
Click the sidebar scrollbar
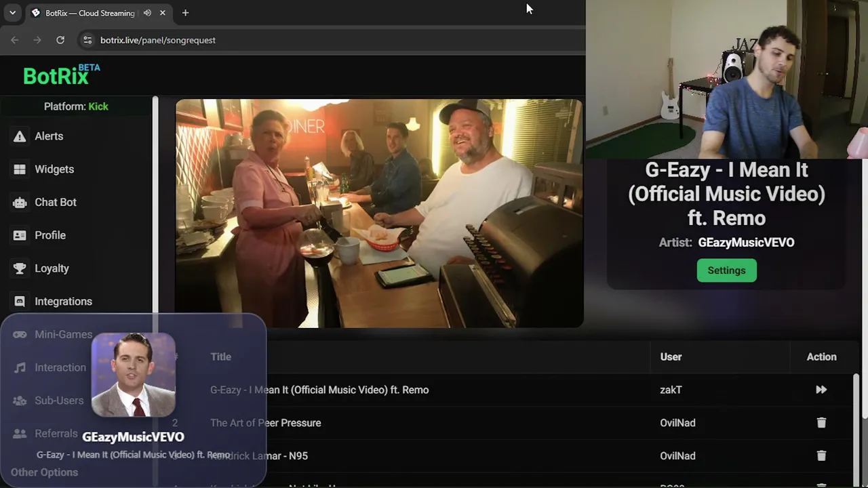tap(155, 206)
